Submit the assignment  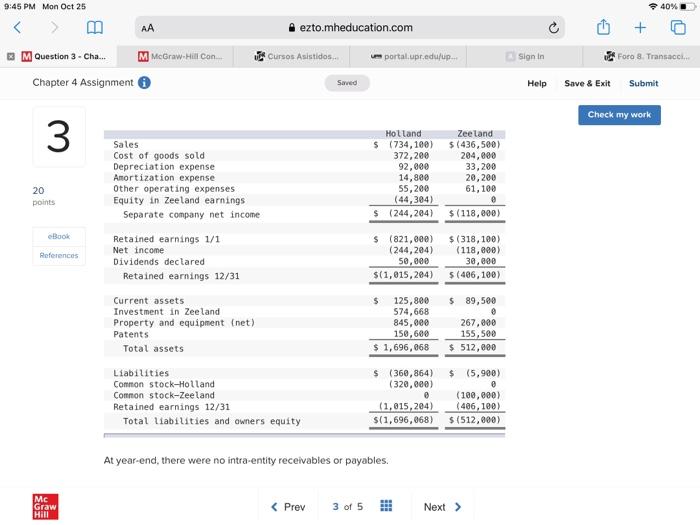point(643,83)
